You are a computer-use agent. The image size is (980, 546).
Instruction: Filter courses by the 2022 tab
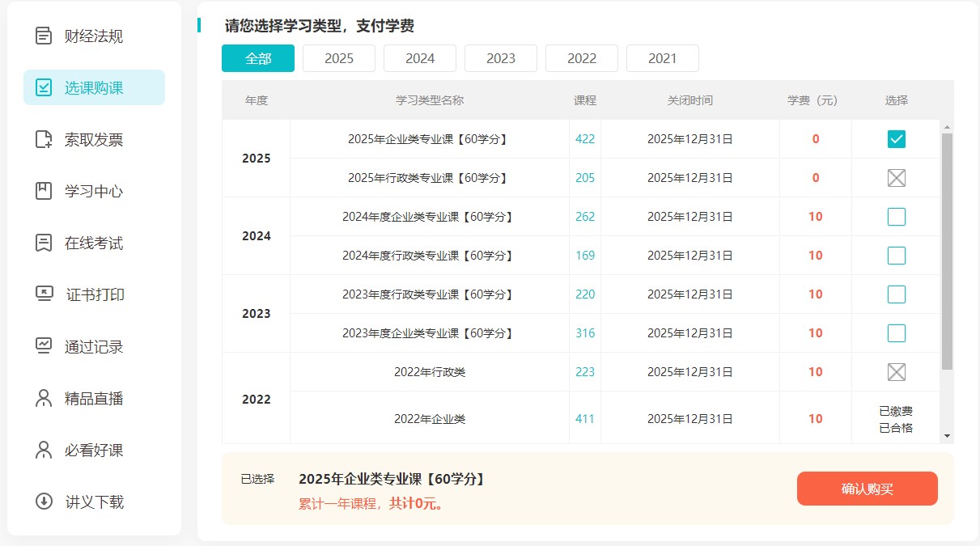[x=581, y=57]
